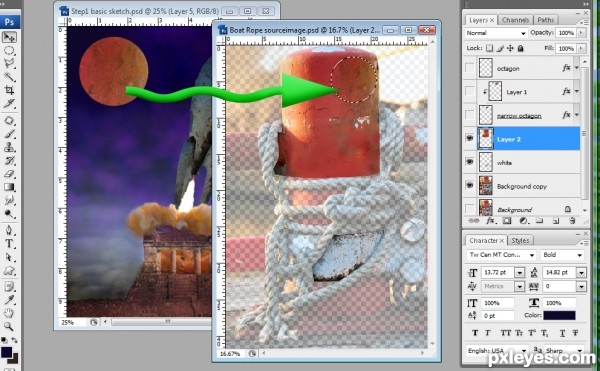Viewport: 600px width, 371px height.
Task: Click the text Color swatch
Action: pos(559,316)
